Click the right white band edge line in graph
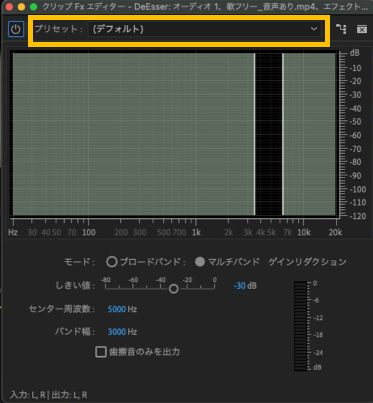The width and height of the screenshot is (373, 403). point(283,134)
